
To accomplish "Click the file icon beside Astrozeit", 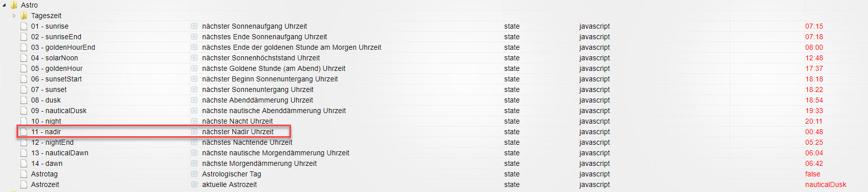I will [x=24, y=184].
